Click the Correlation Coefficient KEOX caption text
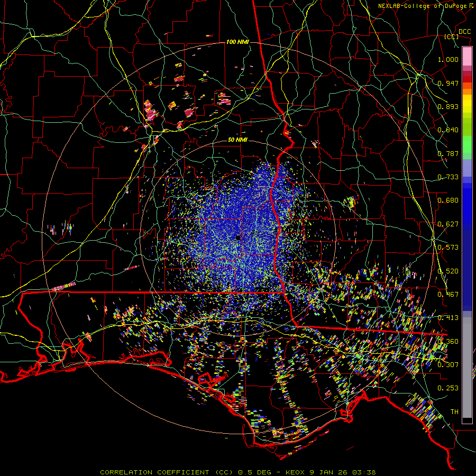The width and height of the screenshot is (476, 476). (x=237, y=472)
